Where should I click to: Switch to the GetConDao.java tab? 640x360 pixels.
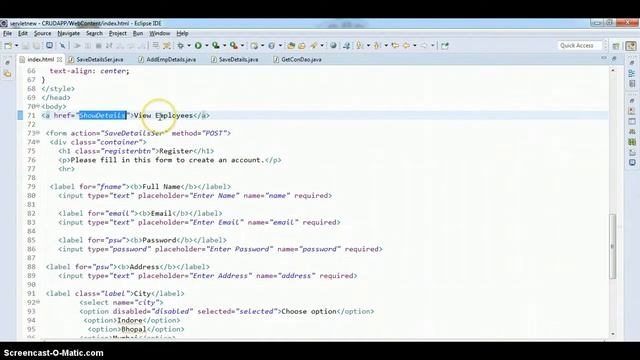[297, 60]
